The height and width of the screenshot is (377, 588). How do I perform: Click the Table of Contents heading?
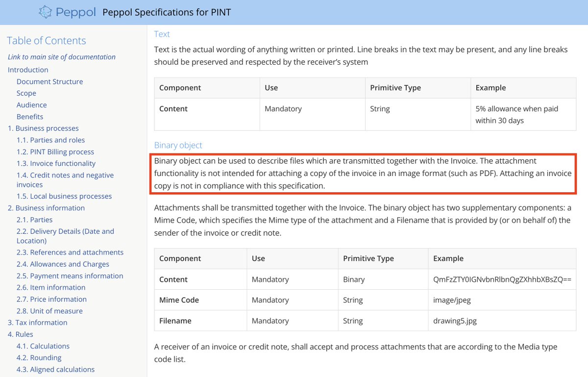click(x=47, y=41)
